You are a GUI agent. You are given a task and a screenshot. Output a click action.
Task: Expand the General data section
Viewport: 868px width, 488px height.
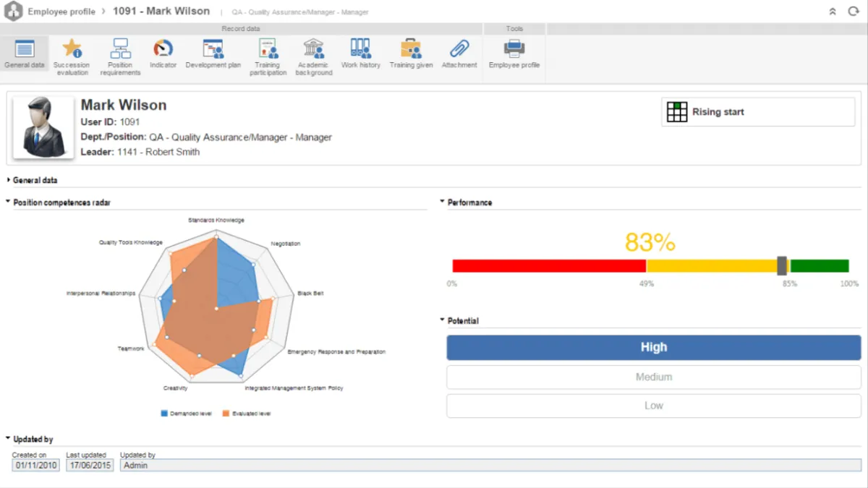tap(35, 180)
